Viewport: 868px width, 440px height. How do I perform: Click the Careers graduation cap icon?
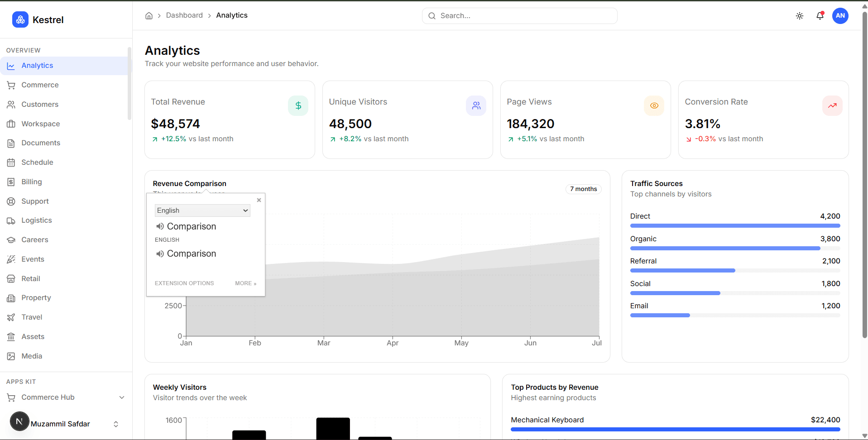click(x=11, y=240)
